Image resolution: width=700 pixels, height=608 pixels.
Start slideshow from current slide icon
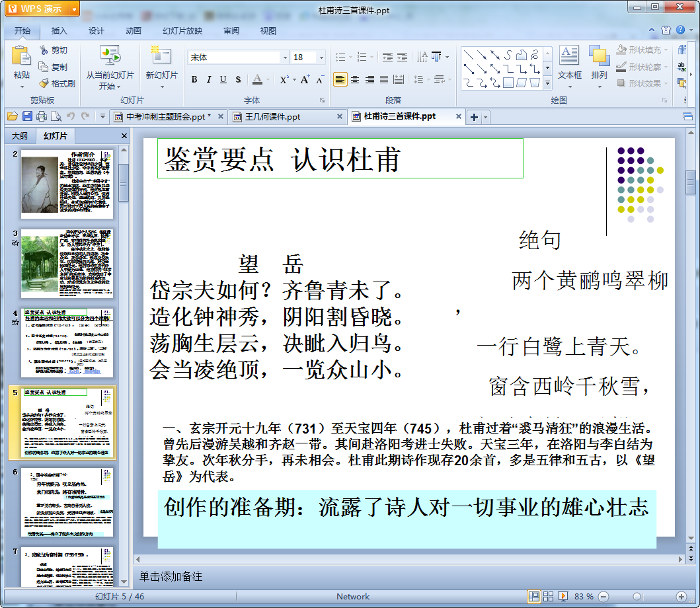click(x=110, y=56)
